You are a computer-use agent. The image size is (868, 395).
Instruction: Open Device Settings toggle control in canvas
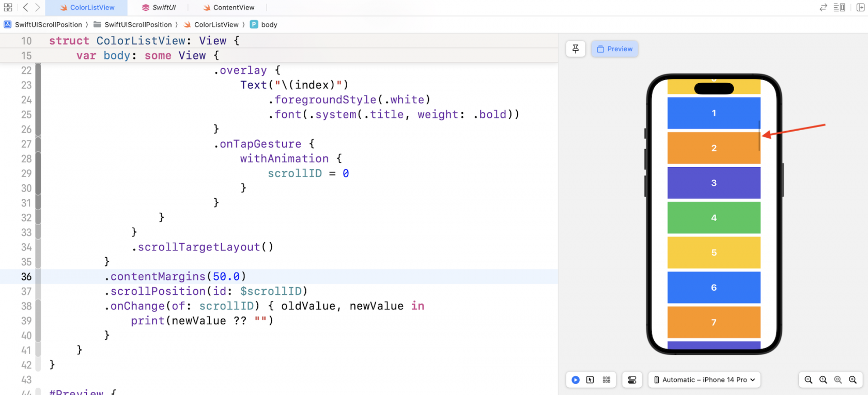pos(632,380)
